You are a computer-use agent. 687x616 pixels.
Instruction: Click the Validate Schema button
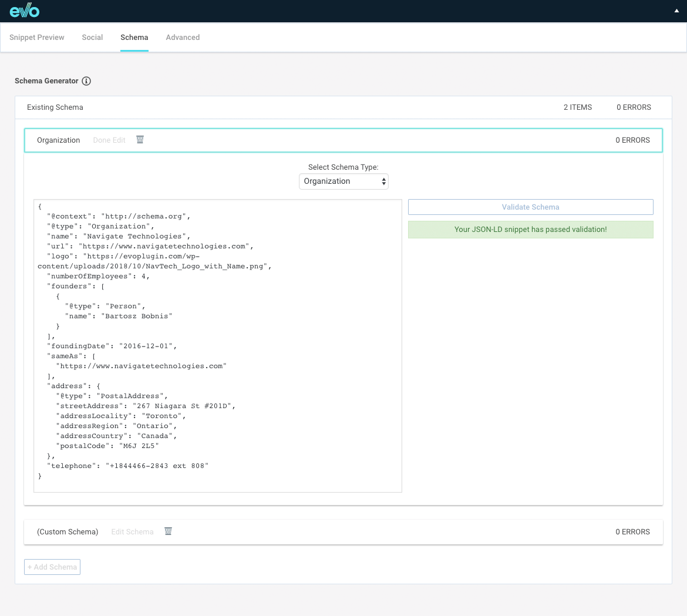click(x=531, y=207)
